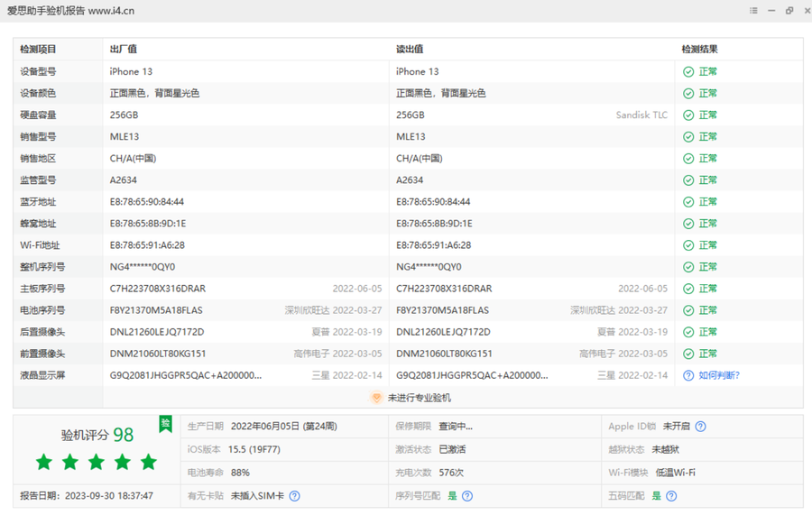
Task: Click the 未进行专业验机 text
Action: click(x=419, y=398)
